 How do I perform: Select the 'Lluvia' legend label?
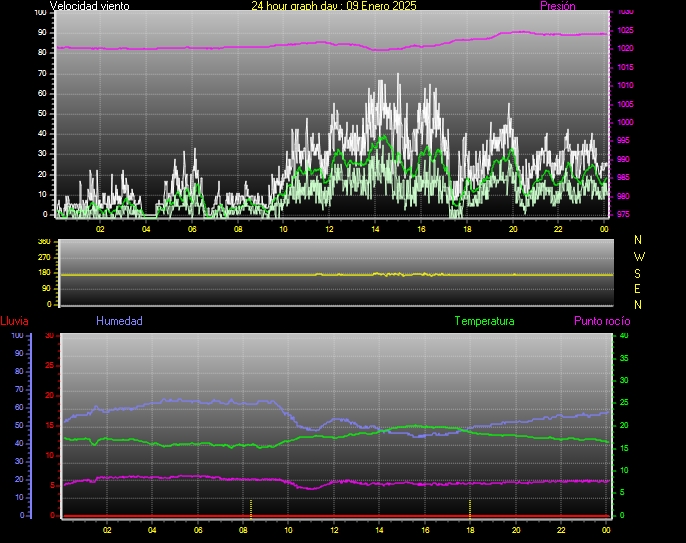[x=14, y=321]
